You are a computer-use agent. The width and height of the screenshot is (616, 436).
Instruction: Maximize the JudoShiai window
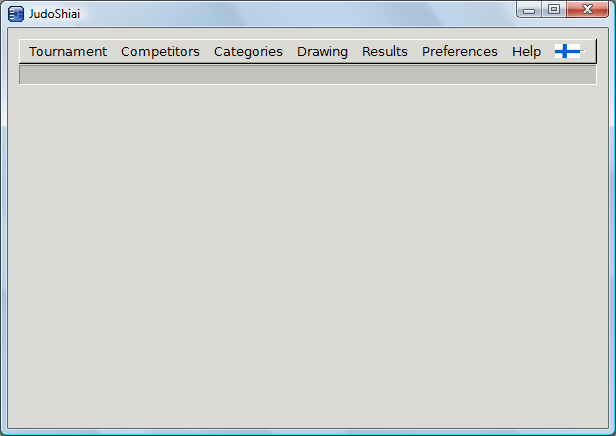(553, 10)
